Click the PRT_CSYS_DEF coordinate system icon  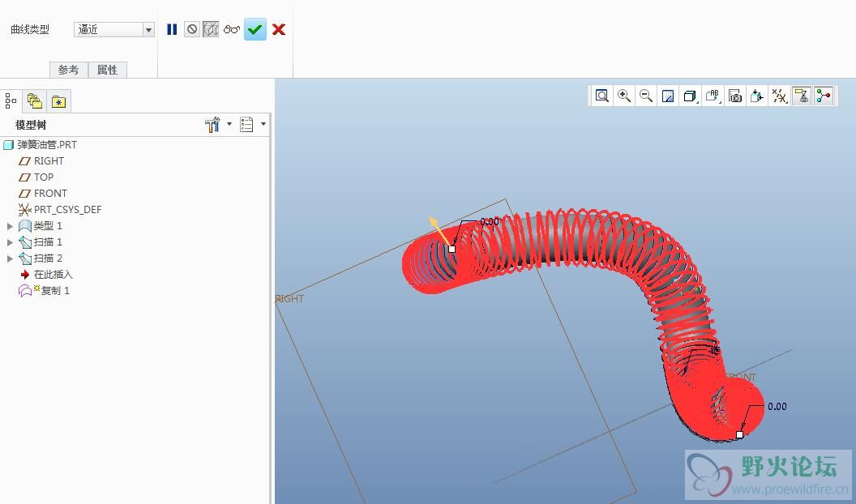(x=24, y=209)
